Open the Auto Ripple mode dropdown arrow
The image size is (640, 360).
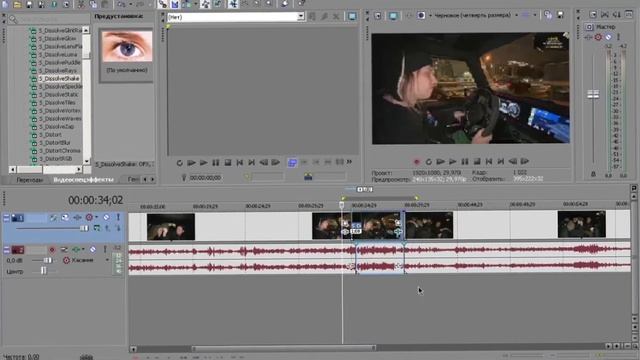[x=195, y=4]
